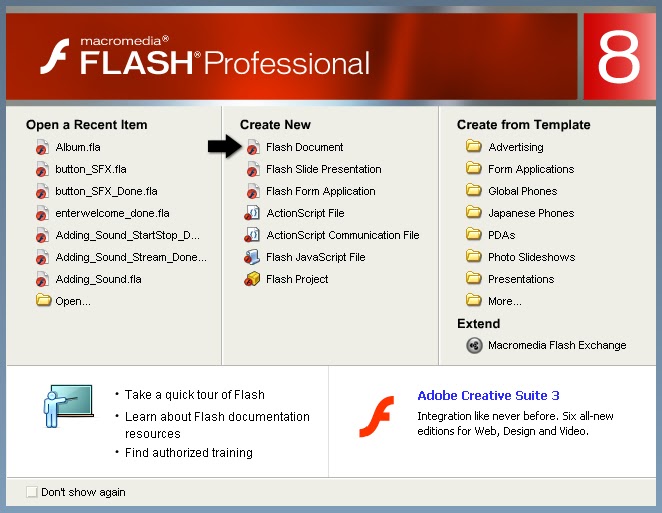Viewport: 662px width, 513px height.
Task: Click the Flash JavaScript File icon
Action: click(x=252, y=257)
